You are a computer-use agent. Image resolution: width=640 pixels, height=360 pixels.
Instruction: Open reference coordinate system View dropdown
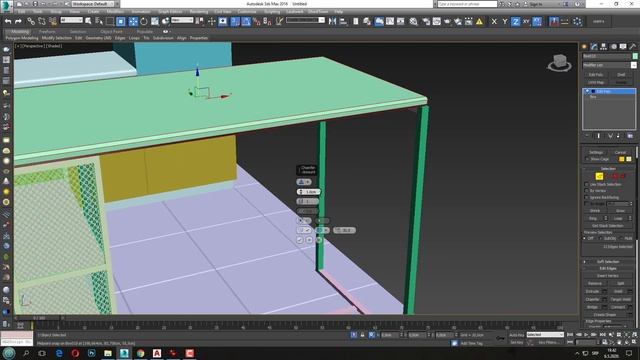182,20
